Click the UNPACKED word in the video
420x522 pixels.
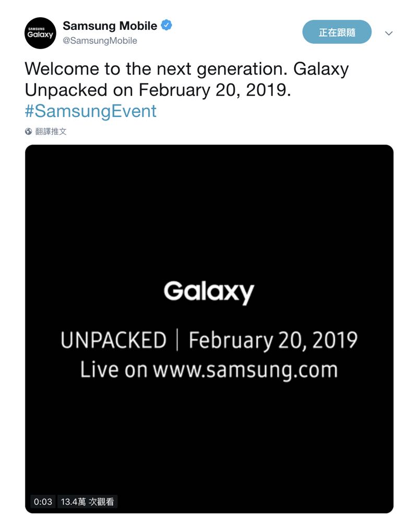click(x=113, y=340)
